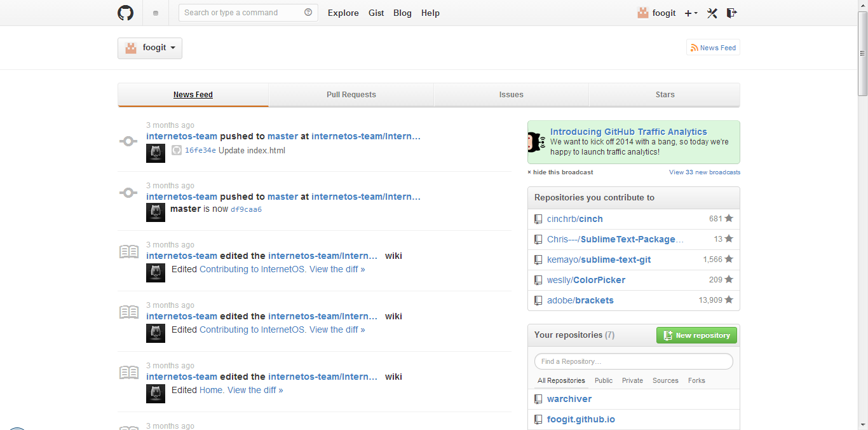
Task: Switch to the News Feed tab
Action: [x=193, y=95]
